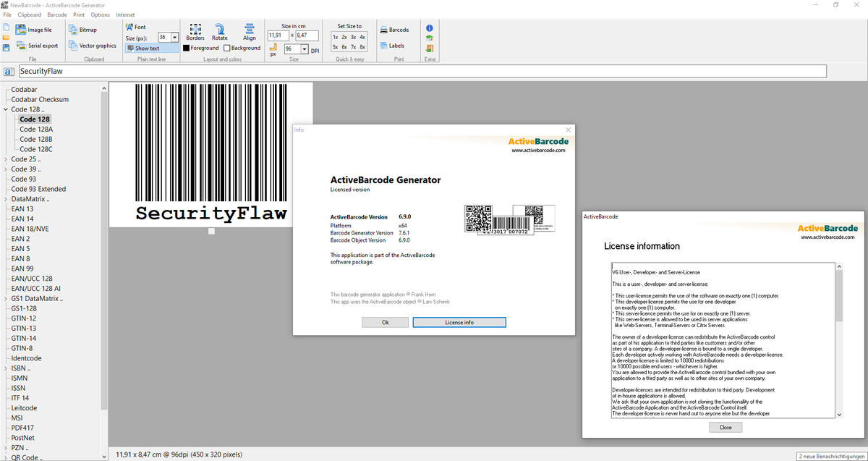Screen dimensions: 868x461
Task: Click the px ruler unit icon
Action: click(273, 49)
